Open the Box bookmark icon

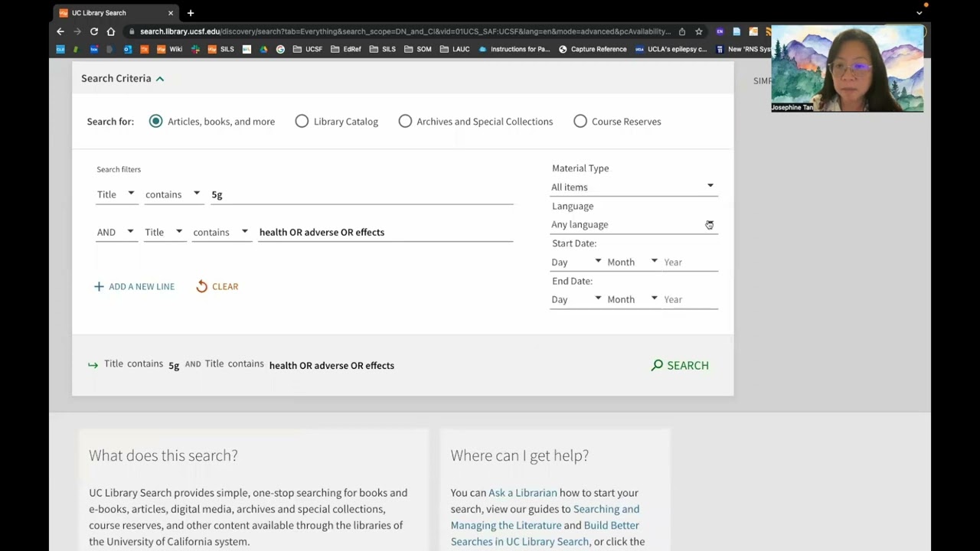(x=94, y=49)
